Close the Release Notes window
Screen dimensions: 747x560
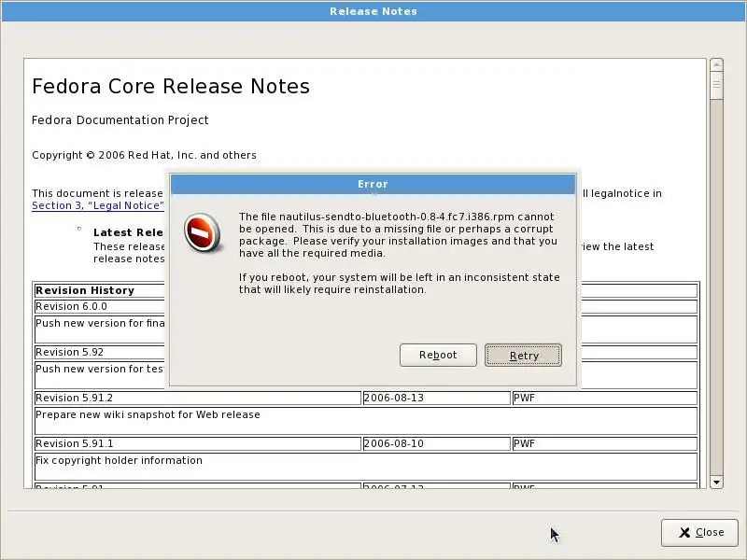699,532
